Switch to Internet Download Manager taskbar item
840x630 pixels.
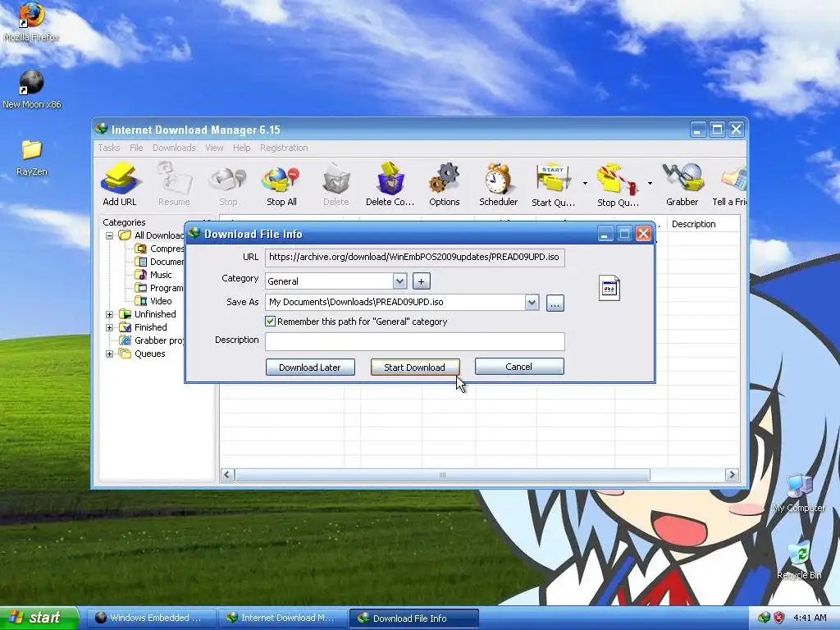coord(282,618)
